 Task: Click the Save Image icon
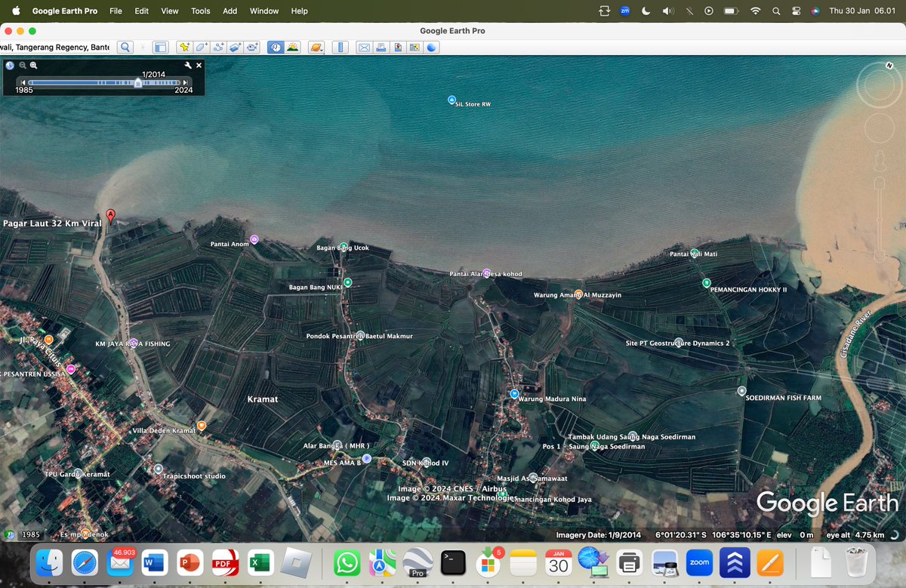pos(398,47)
